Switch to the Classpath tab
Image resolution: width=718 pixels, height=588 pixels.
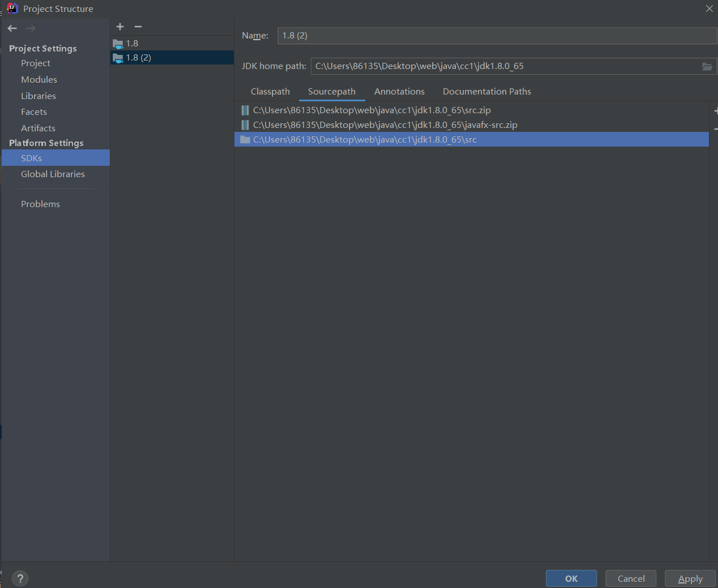[x=270, y=92]
